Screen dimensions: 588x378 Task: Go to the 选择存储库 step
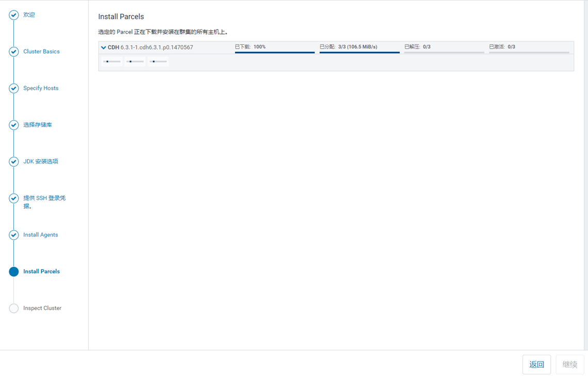38,125
